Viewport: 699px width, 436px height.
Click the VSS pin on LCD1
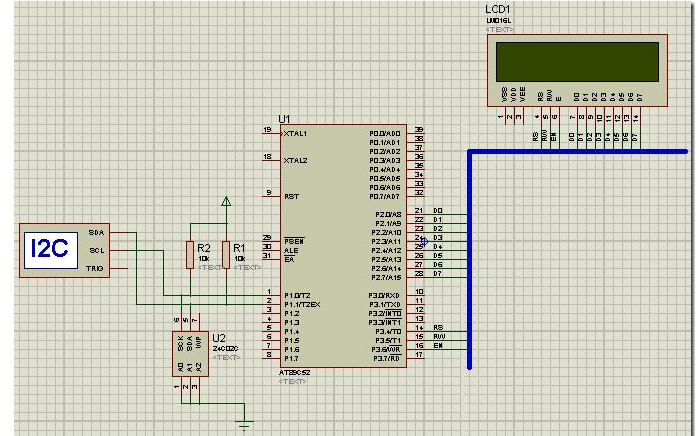point(505,95)
